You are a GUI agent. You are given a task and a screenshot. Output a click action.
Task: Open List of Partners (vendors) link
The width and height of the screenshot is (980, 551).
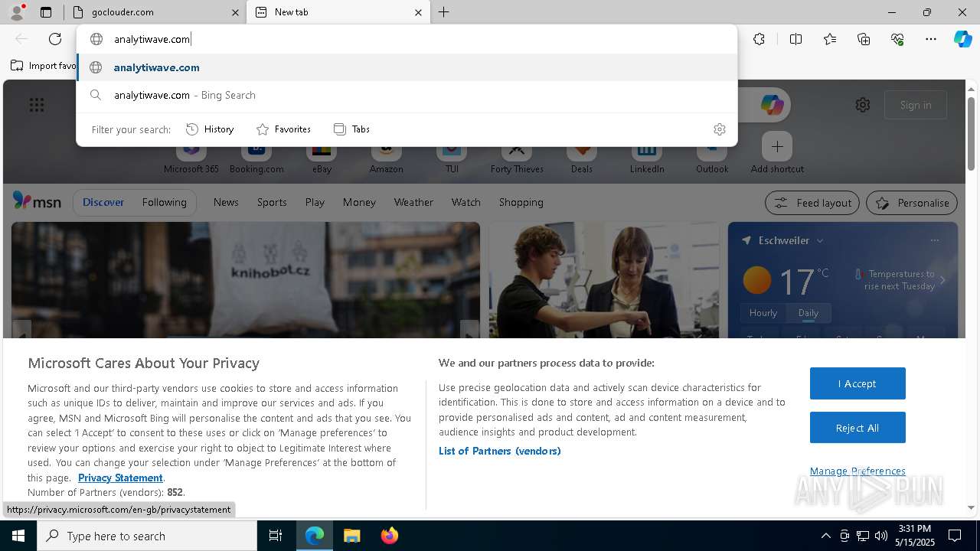pos(500,451)
